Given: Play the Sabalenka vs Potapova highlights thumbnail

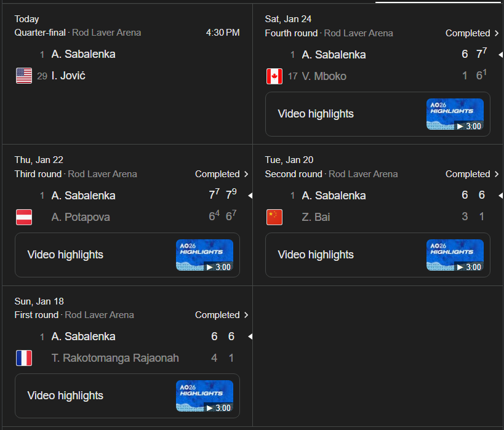Looking at the screenshot, I should click(204, 255).
